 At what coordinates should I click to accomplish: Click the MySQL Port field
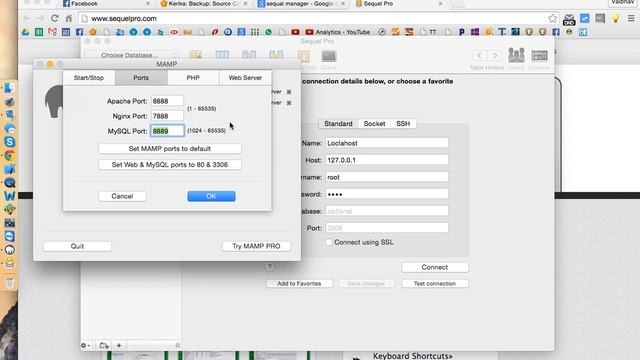click(x=167, y=131)
